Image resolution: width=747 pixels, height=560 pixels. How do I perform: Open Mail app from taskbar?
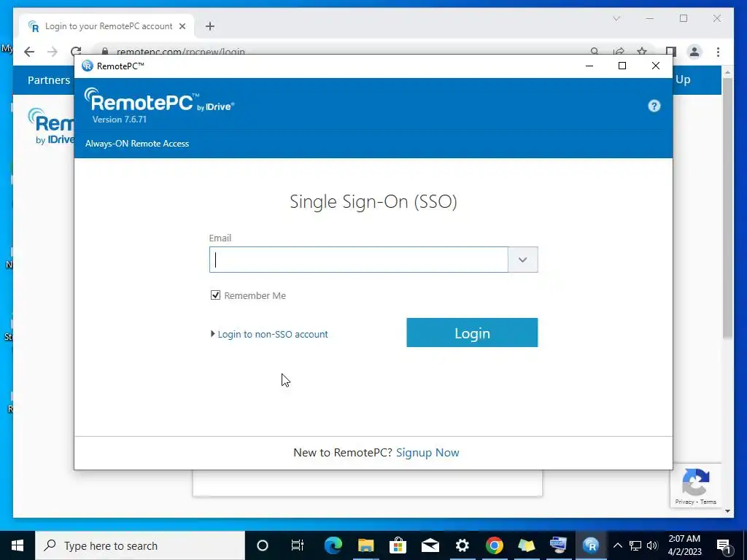click(430, 545)
